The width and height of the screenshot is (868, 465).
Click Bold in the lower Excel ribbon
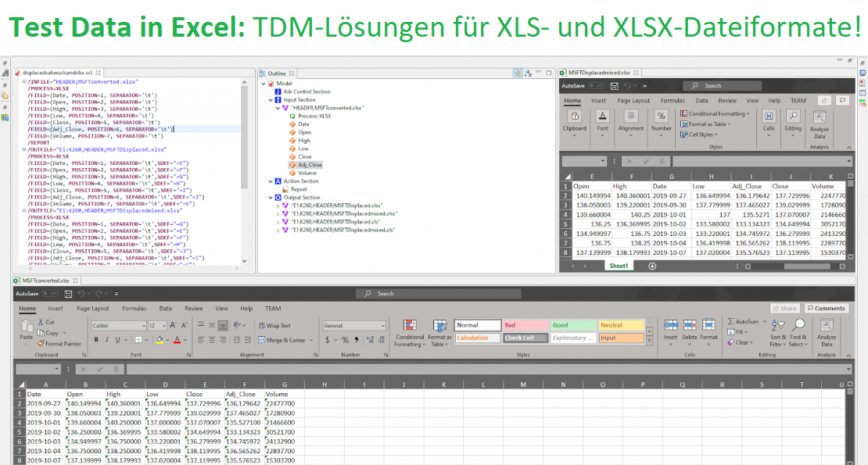pos(96,339)
